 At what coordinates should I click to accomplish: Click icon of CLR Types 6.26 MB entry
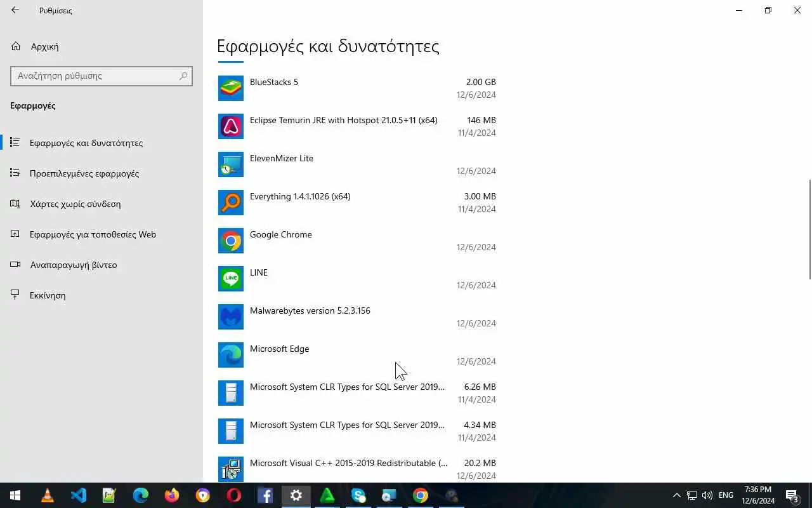(x=231, y=393)
